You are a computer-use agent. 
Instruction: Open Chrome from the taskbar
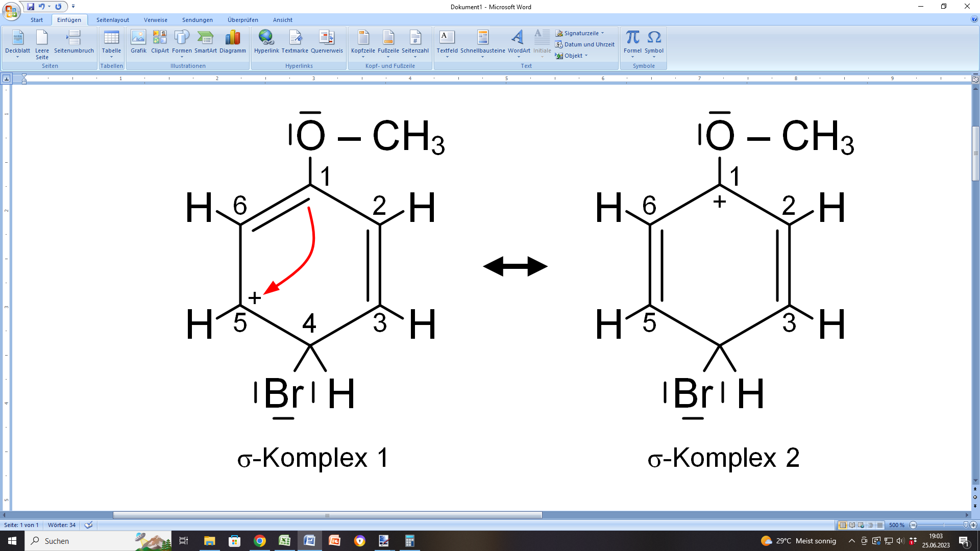(260, 541)
